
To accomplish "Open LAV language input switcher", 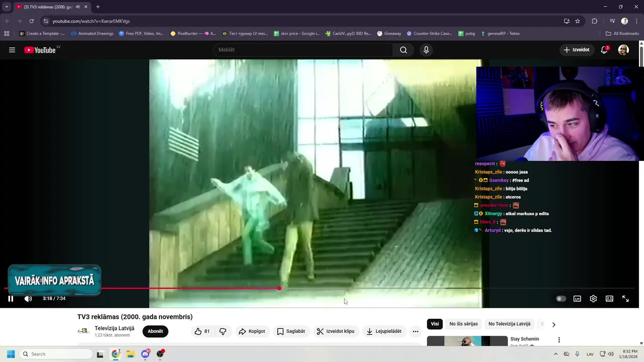I will point(590,354).
